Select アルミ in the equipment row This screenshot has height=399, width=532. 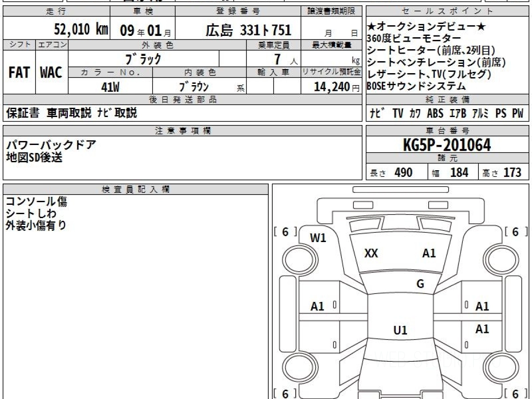[x=480, y=113]
